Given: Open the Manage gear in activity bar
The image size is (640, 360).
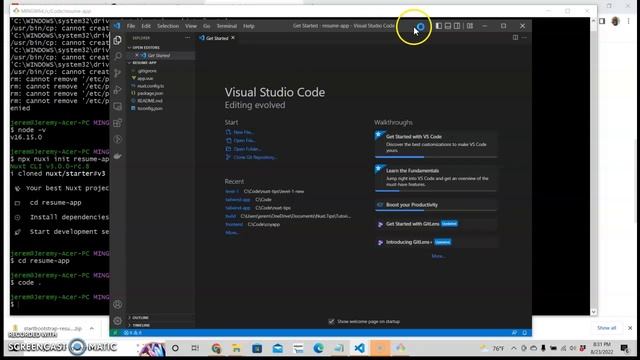Looking at the screenshot, I should [118, 321].
